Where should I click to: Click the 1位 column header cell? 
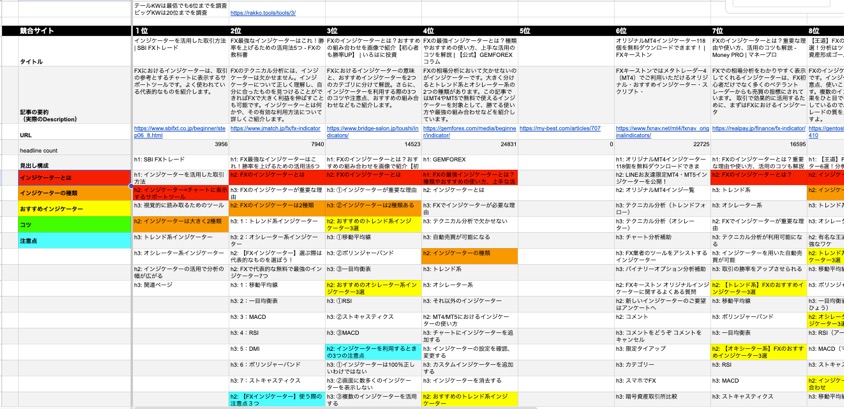pos(180,32)
